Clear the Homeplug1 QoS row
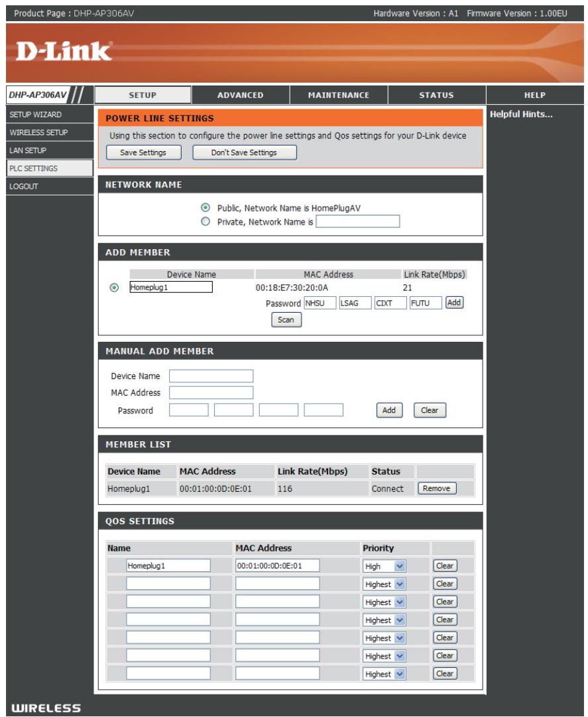This screenshot has width=588, height=717. (445, 566)
